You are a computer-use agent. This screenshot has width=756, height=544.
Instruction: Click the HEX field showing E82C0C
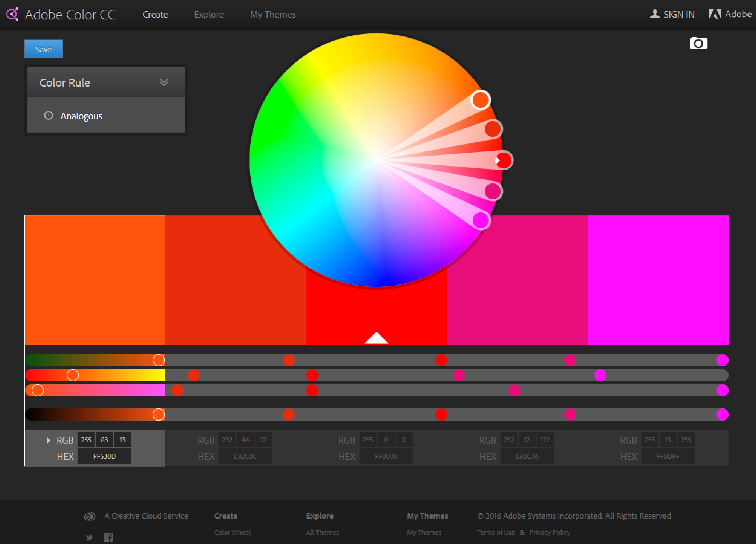245,456
